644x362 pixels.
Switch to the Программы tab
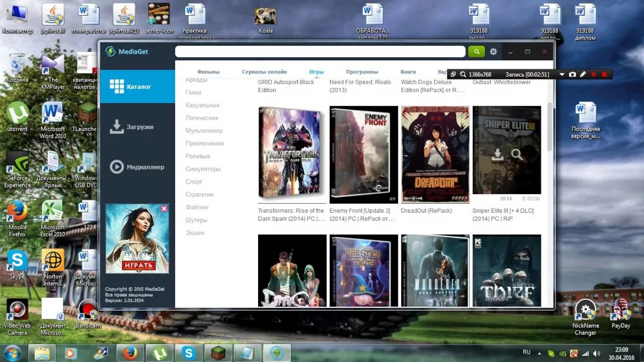click(362, 72)
